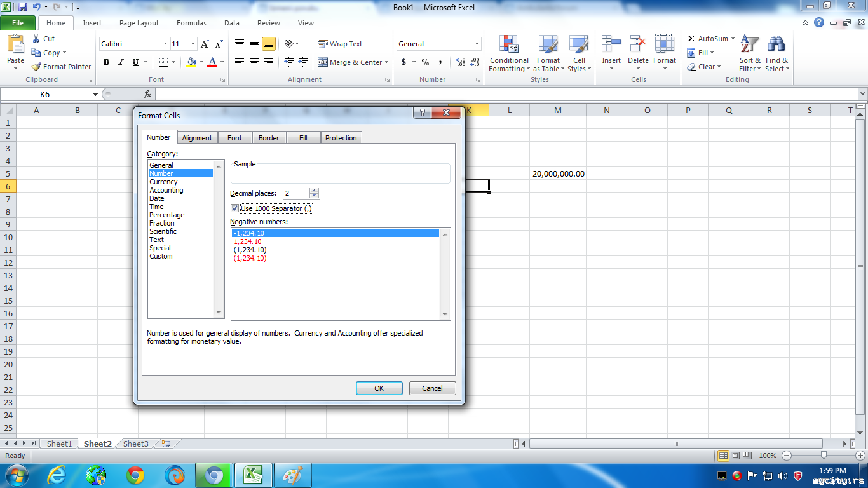The image size is (868, 488).
Task: Open Paint from the taskbar
Action: coord(292,475)
